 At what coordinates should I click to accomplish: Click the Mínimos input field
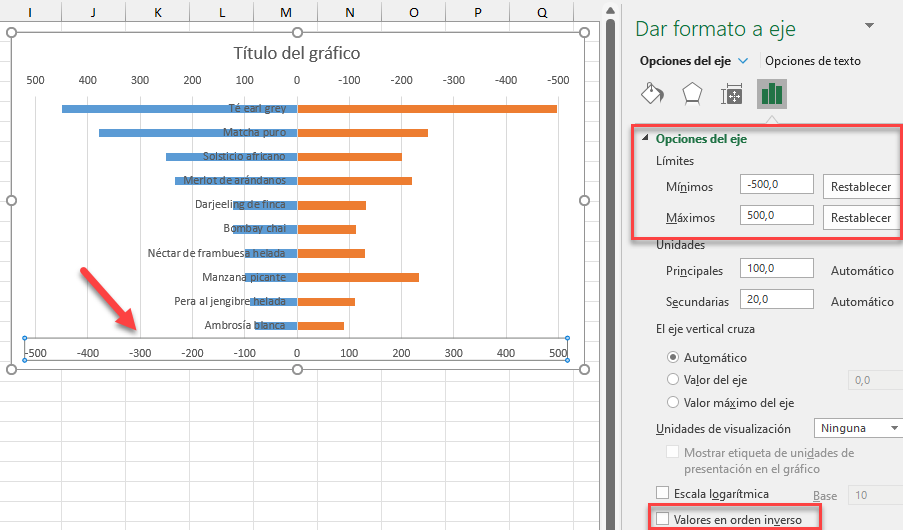[x=776, y=184]
